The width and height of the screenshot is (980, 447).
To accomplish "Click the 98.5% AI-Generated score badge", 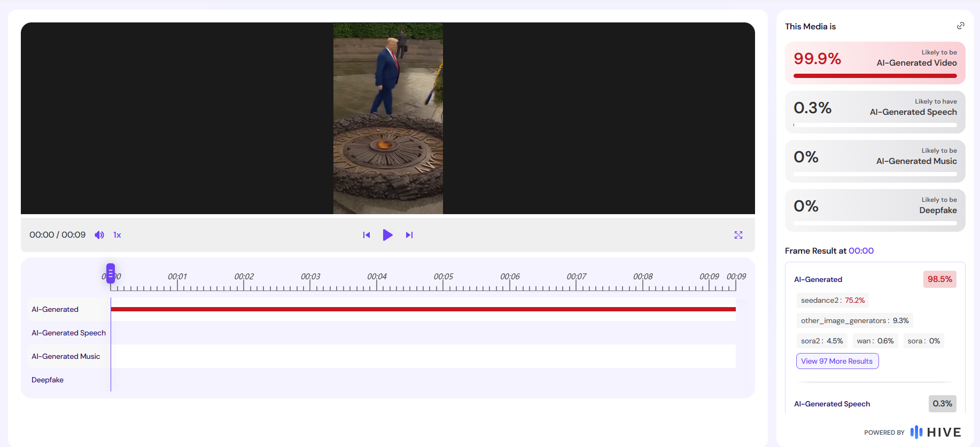I will 940,279.
